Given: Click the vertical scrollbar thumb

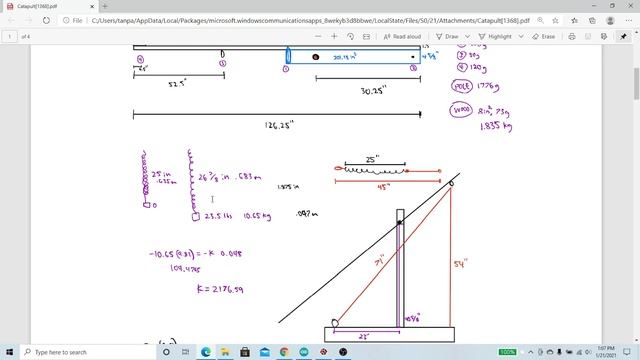Looking at the screenshot, I should pyautogui.click(x=636, y=83).
